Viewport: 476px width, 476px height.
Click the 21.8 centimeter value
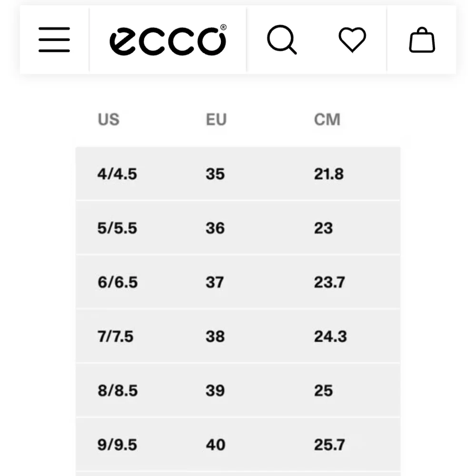click(x=329, y=174)
